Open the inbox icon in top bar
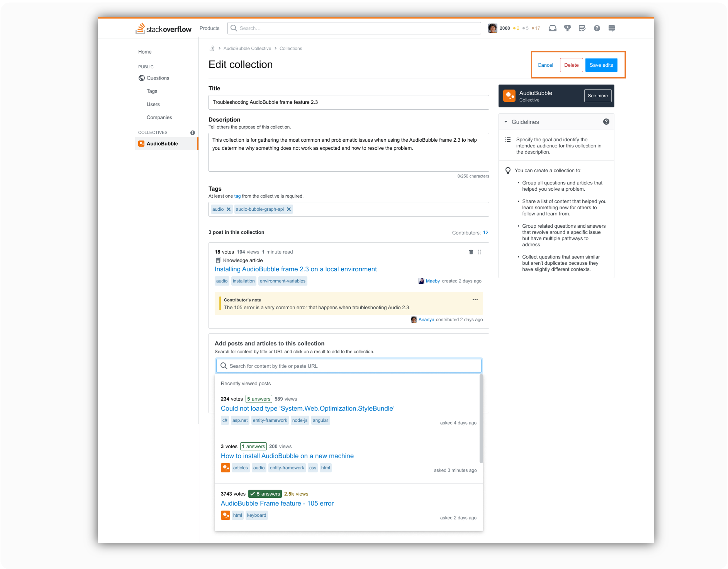This screenshot has width=728, height=569. point(552,28)
